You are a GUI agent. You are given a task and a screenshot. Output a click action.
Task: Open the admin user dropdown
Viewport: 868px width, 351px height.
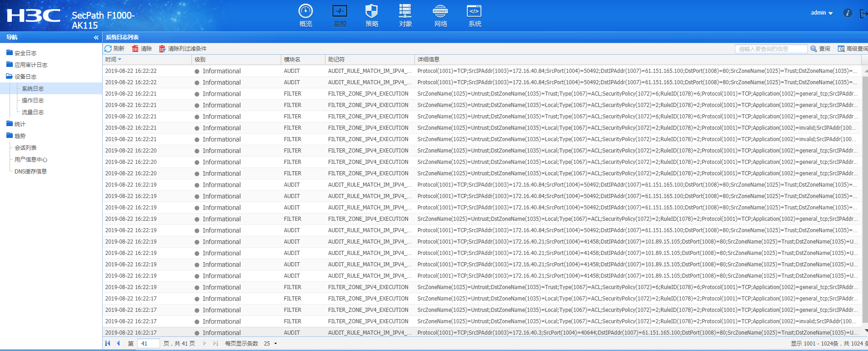821,13
